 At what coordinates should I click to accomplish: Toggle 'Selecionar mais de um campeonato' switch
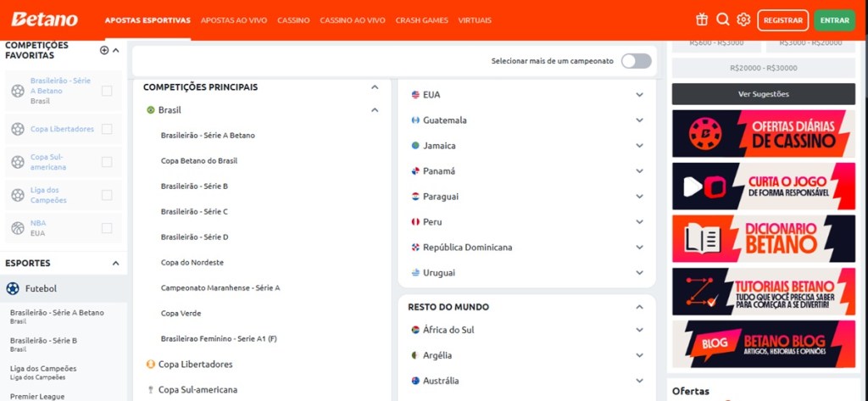coord(636,61)
